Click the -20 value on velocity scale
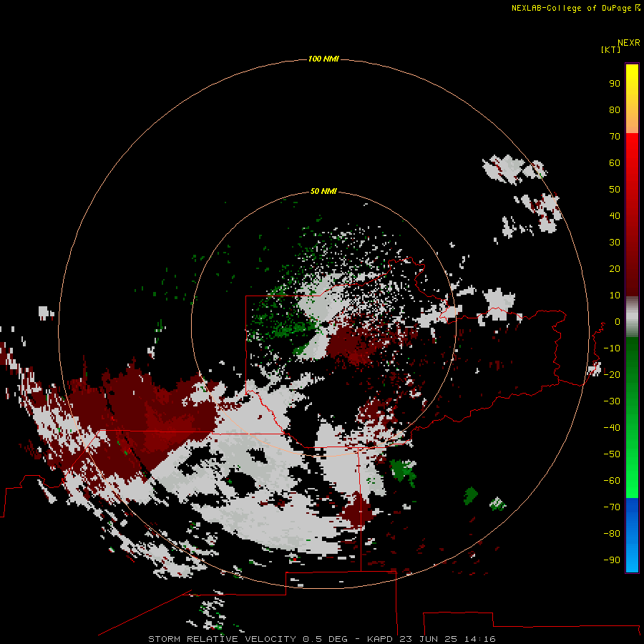 (x=612, y=374)
